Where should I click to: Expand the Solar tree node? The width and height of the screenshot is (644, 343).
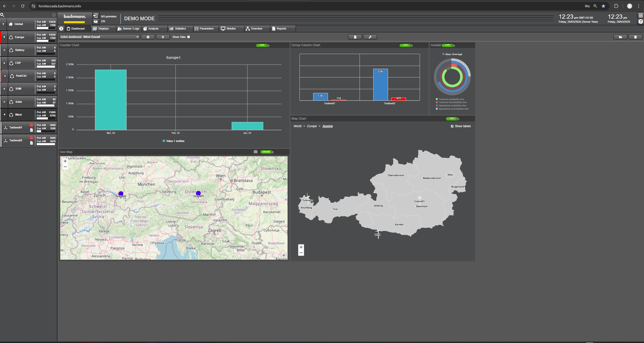(x=4, y=102)
